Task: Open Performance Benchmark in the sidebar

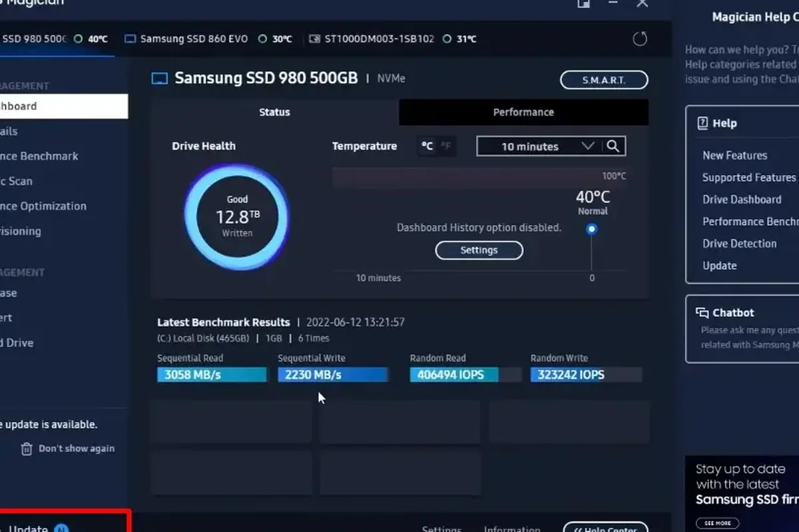Action: (39, 156)
